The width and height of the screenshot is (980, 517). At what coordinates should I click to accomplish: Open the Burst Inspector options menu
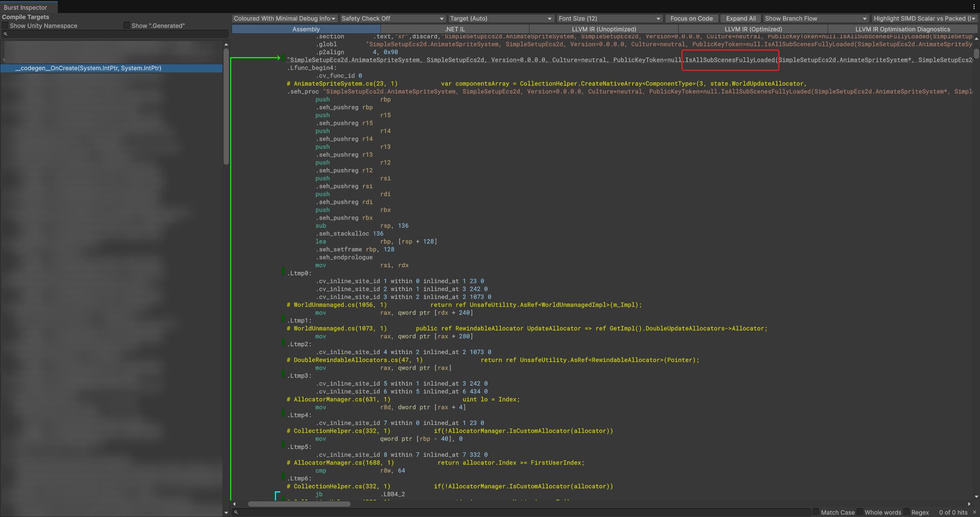pos(974,6)
